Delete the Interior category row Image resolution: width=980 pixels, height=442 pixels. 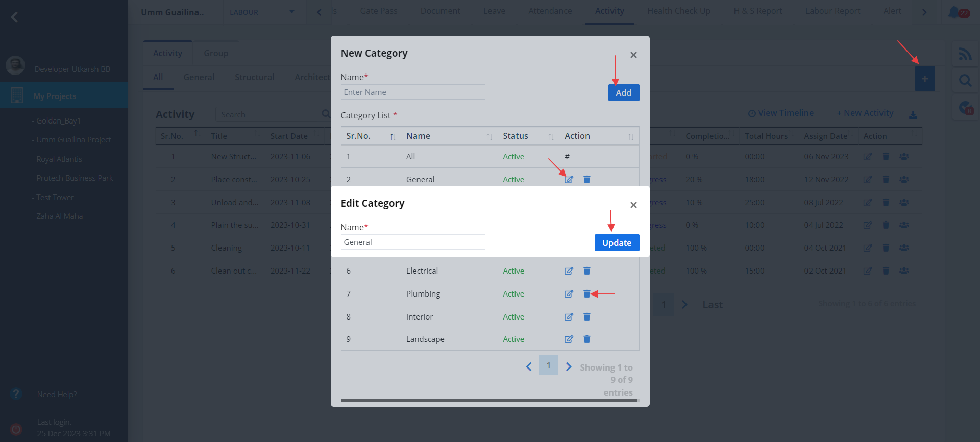586,317
